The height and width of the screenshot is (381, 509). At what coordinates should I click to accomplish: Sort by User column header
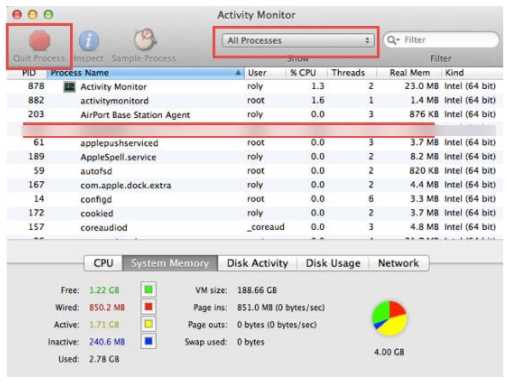click(266, 73)
